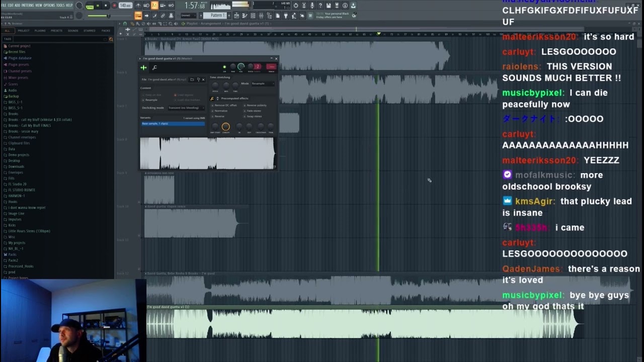The width and height of the screenshot is (644, 362).
Task: Open the Declicking mode dropdown
Action: point(186,108)
